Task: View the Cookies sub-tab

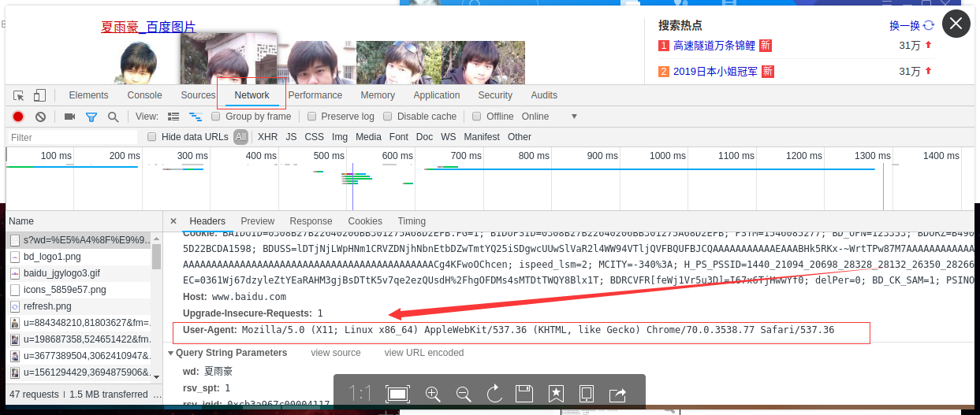Action: pos(365,221)
